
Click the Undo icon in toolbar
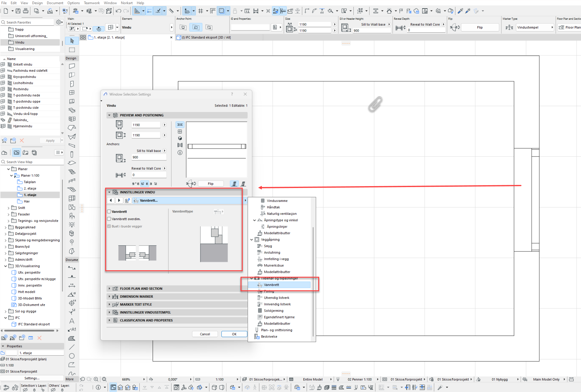(118, 11)
